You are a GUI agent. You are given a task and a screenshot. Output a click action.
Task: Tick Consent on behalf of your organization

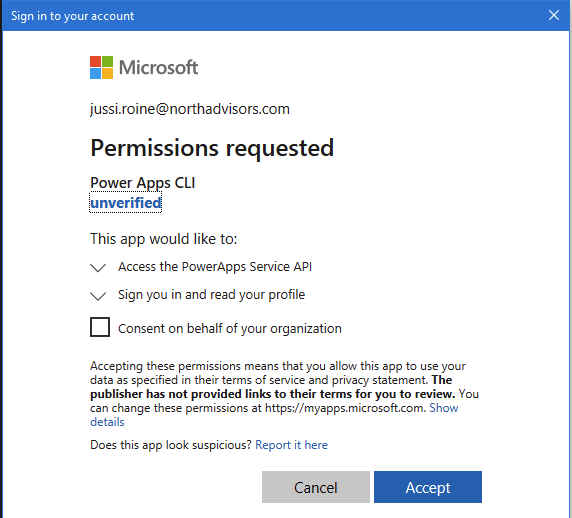click(x=100, y=327)
